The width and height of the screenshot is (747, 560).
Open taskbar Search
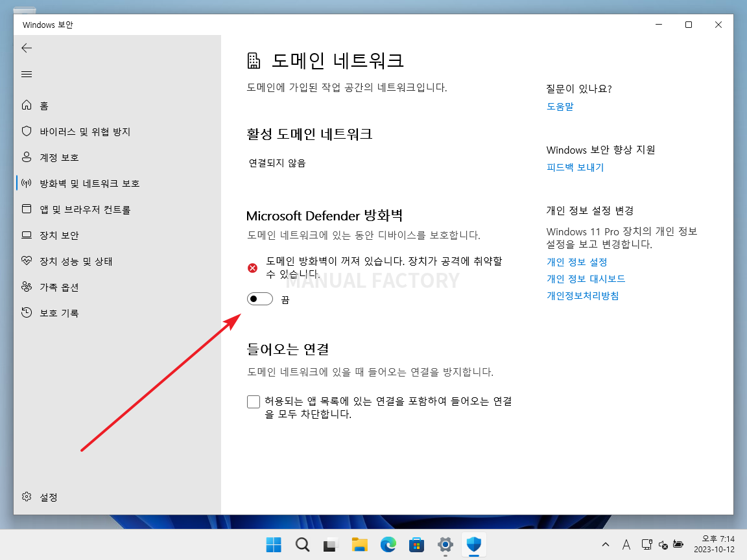pos(302,544)
